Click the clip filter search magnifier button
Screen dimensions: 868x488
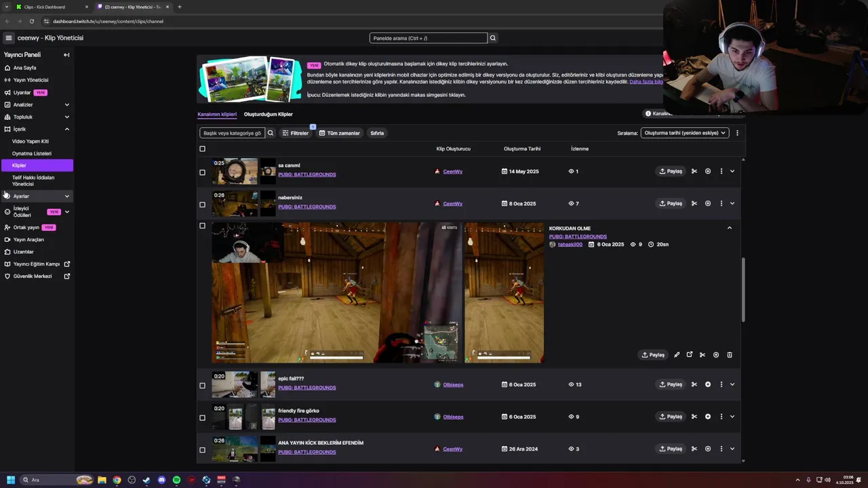pyautogui.click(x=271, y=133)
